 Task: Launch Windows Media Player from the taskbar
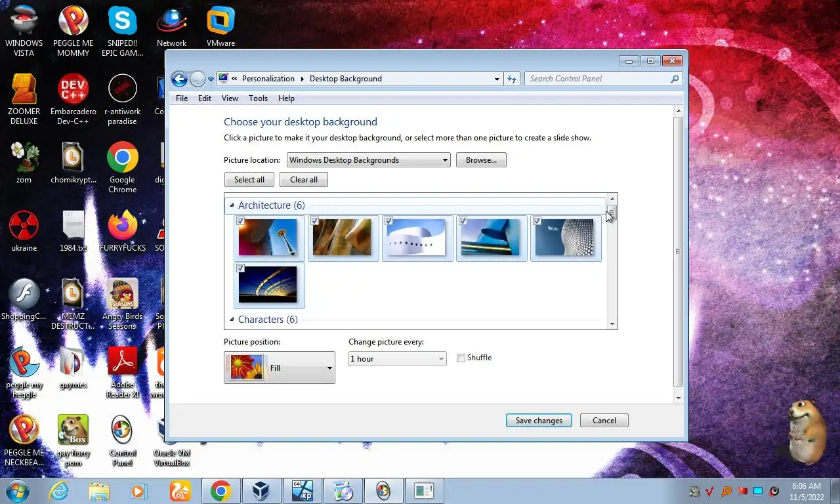coord(139,491)
